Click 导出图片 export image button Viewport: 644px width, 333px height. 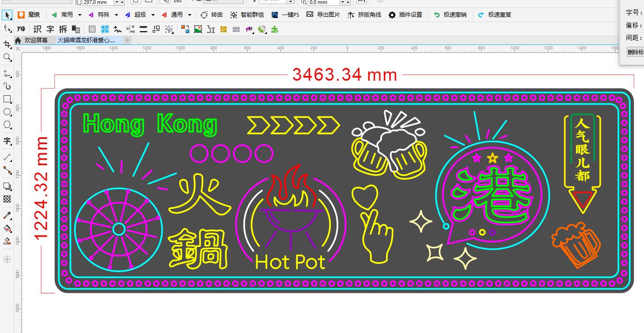pyautogui.click(x=323, y=15)
